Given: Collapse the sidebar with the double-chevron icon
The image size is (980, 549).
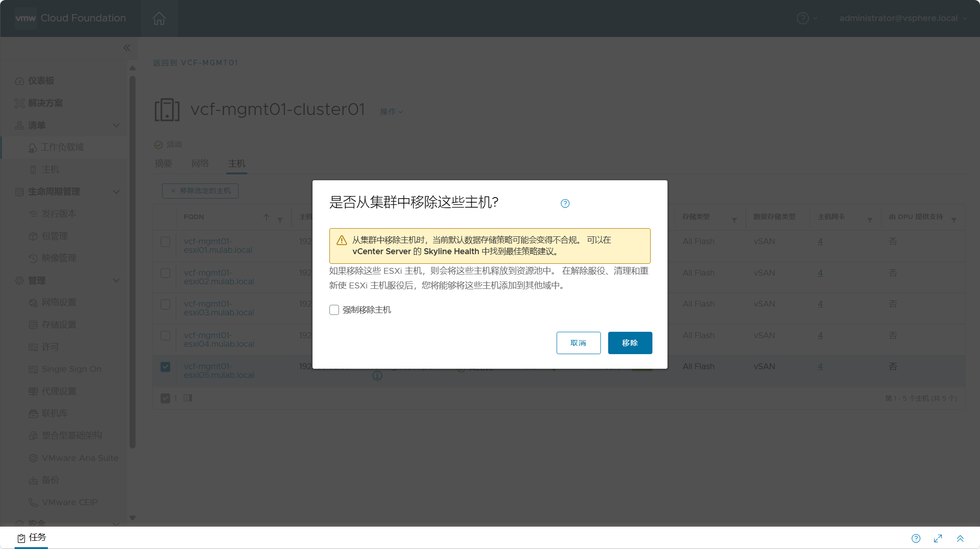Looking at the screenshot, I should click(127, 48).
